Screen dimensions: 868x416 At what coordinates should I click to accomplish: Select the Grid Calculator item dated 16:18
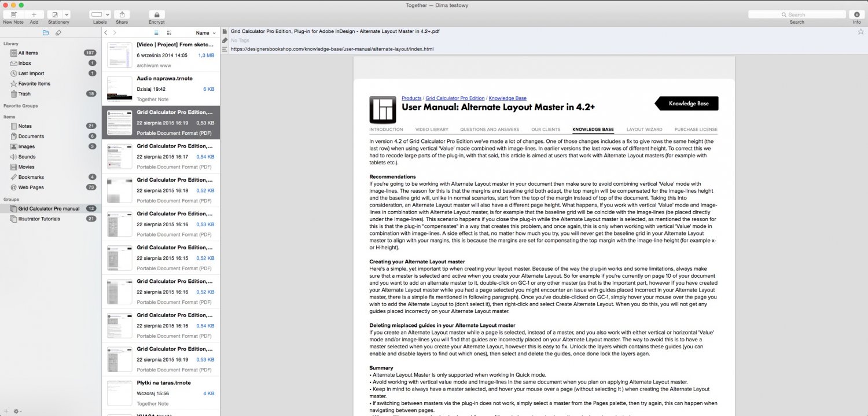[x=161, y=190]
